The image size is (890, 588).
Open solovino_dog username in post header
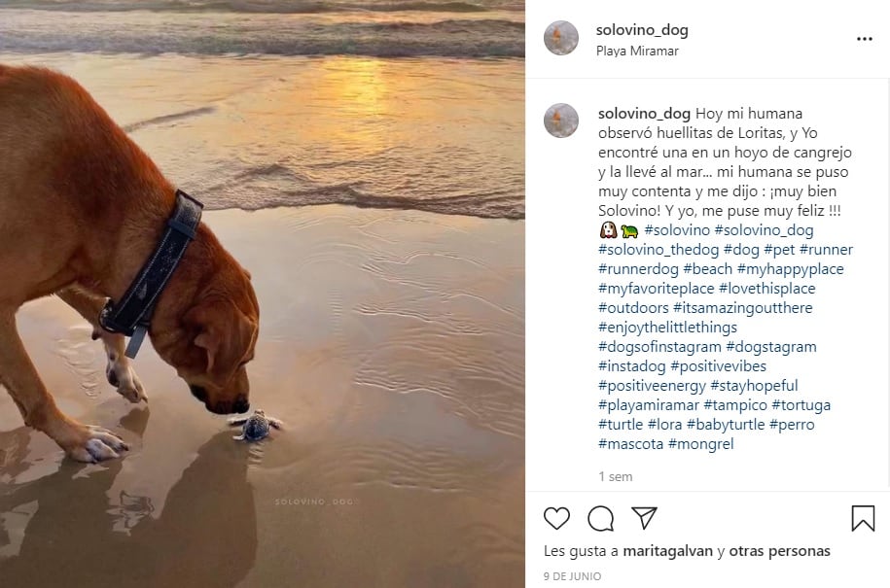point(642,30)
